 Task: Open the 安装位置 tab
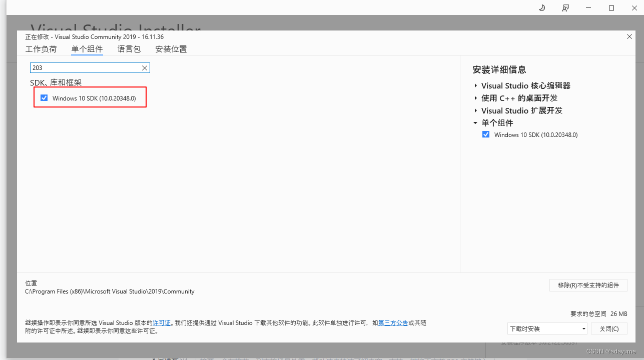click(x=171, y=49)
